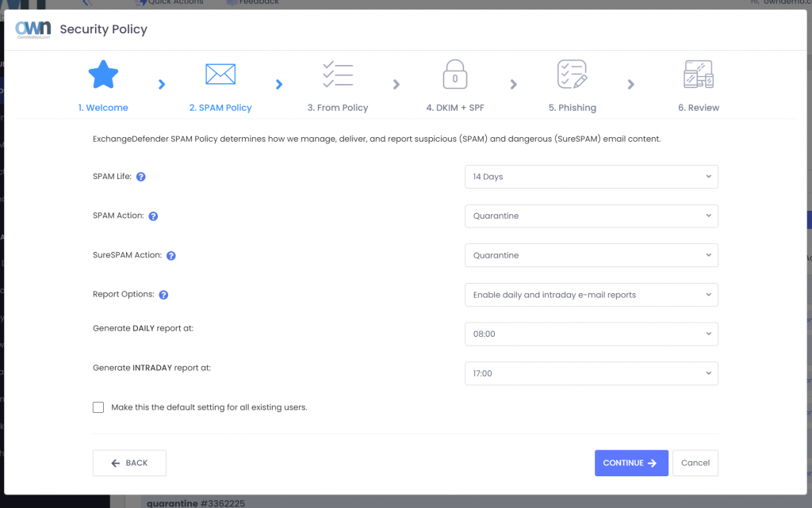This screenshot has height=508, width=812.
Task: Change the Report Options selection
Action: tap(592, 295)
